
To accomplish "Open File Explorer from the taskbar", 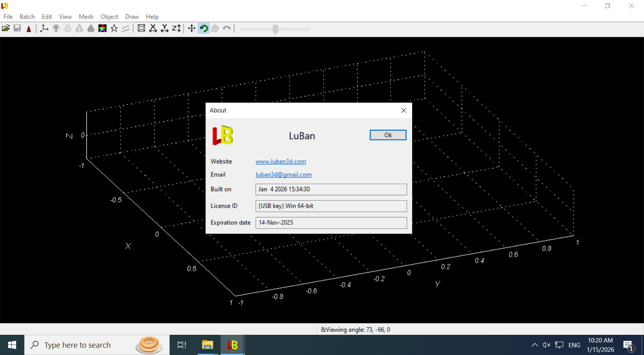I will 207,345.
